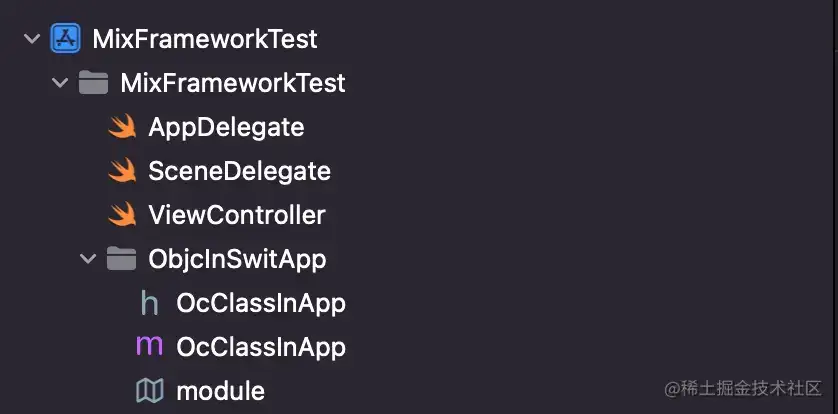838x414 pixels.
Task: Click the purple 'm' implementation file icon
Action: point(150,347)
